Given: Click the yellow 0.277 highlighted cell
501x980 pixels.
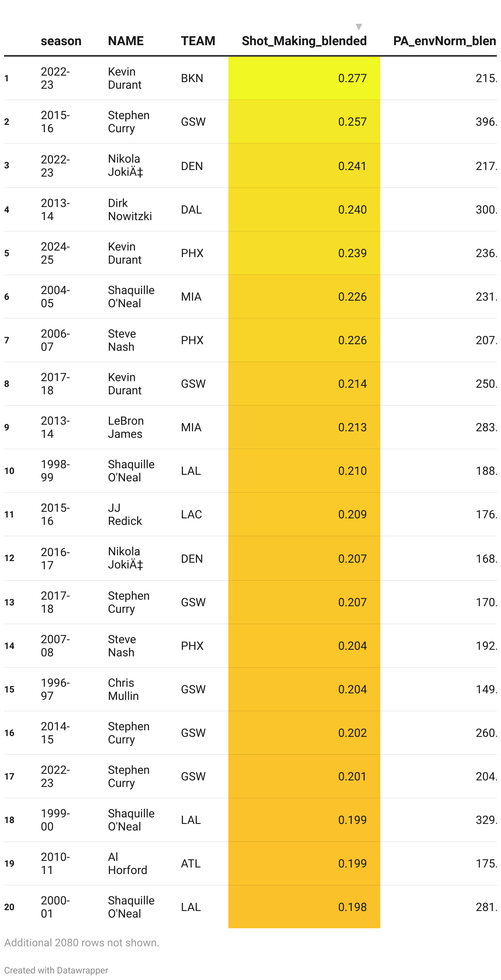Looking at the screenshot, I should pos(304,78).
